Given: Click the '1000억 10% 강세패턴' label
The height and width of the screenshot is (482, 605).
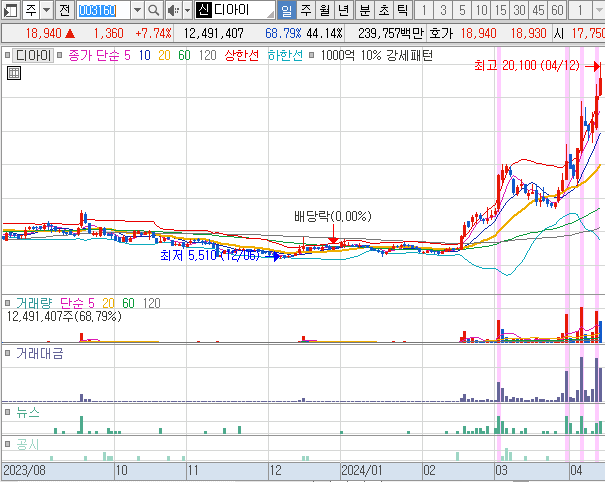Looking at the screenshot, I should (x=377, y=55).
